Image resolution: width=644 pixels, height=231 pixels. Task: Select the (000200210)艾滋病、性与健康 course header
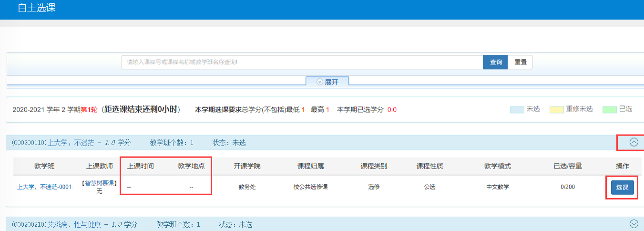[75, 224]
